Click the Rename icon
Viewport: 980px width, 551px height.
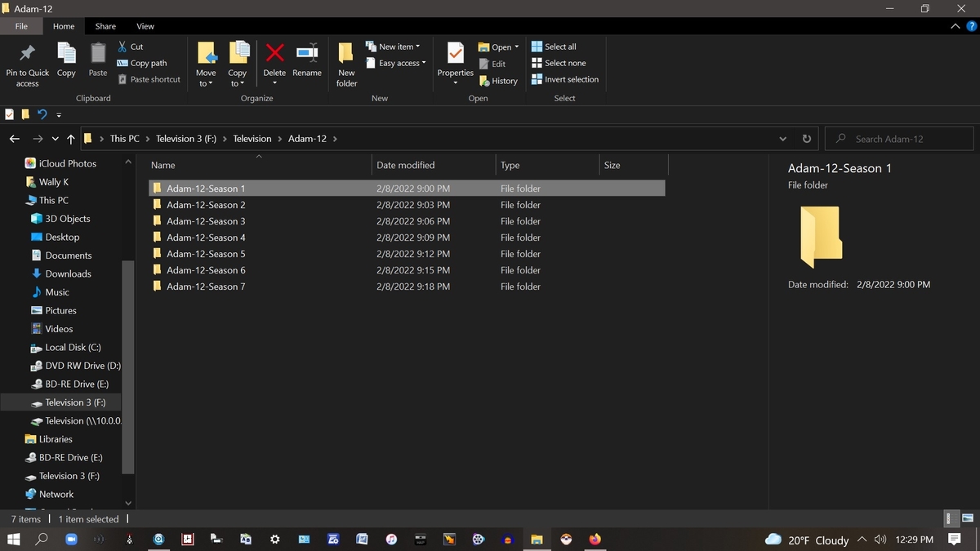(x=306, y=59)
